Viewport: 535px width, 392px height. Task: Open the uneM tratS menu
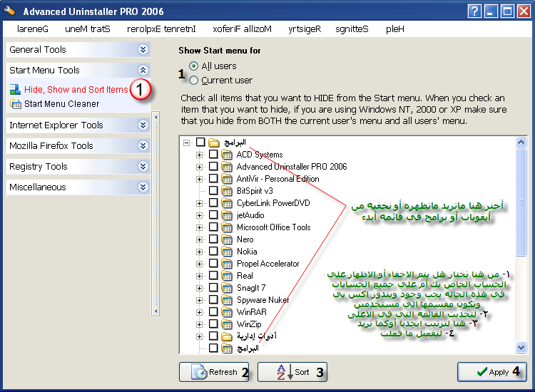(88, 29)
